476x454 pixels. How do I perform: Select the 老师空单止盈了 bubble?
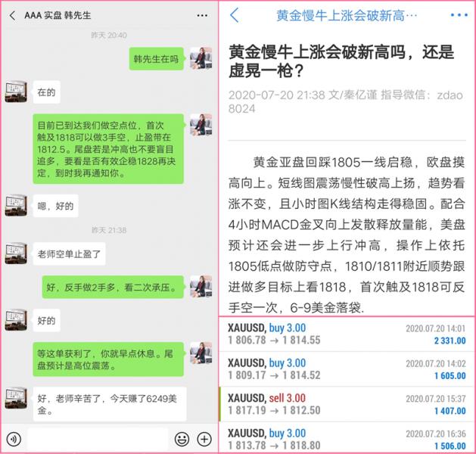[69, 254]
